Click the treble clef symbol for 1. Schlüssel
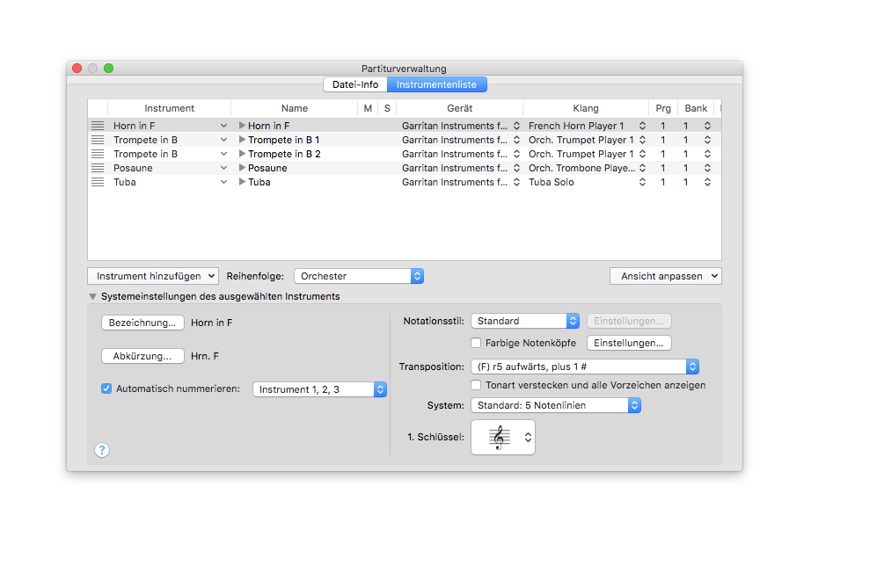The height and width of the screenshot is (588, 891). [x=499, y=438]
